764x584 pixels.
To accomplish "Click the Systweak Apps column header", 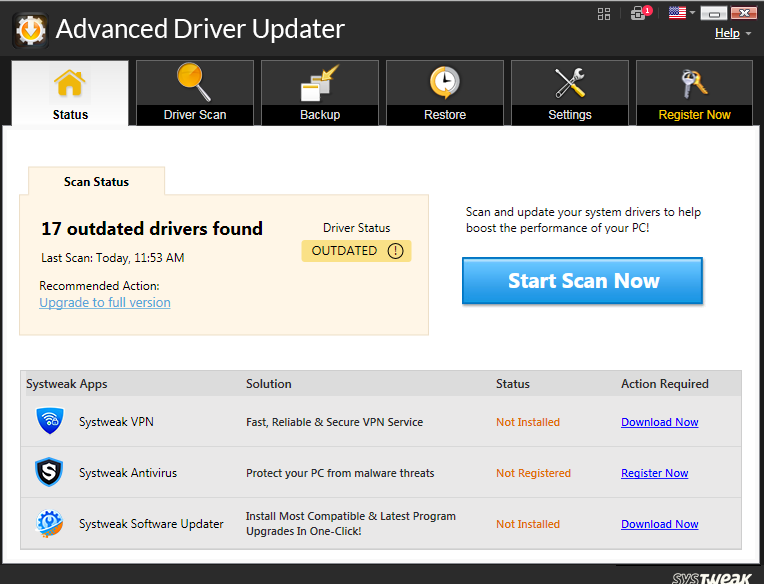I will 67,384.
